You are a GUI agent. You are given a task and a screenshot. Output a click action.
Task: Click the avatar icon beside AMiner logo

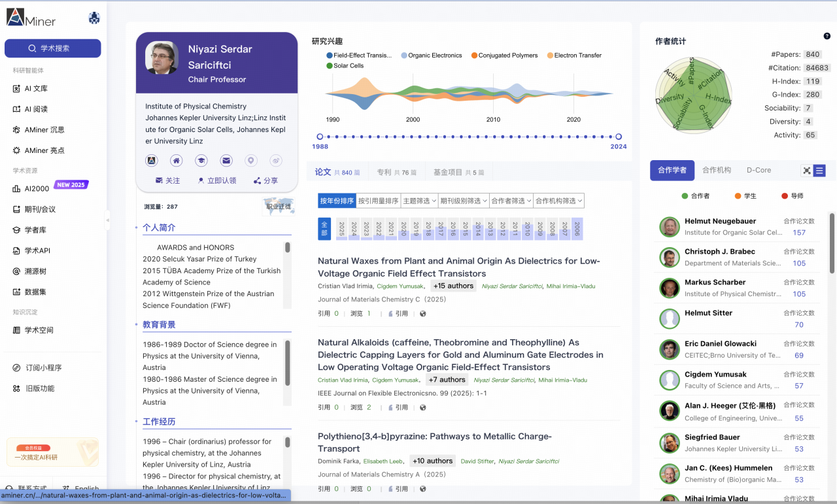[94, 19]
